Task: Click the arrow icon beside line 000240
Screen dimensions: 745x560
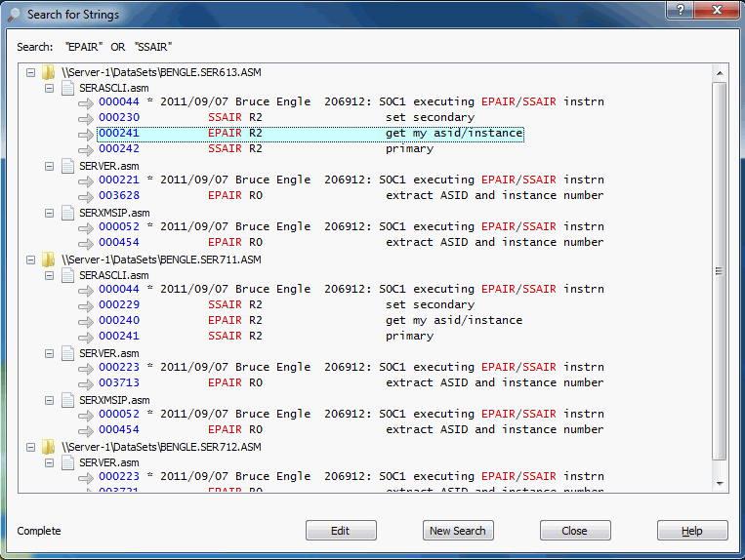Action: tap(86, 322)
